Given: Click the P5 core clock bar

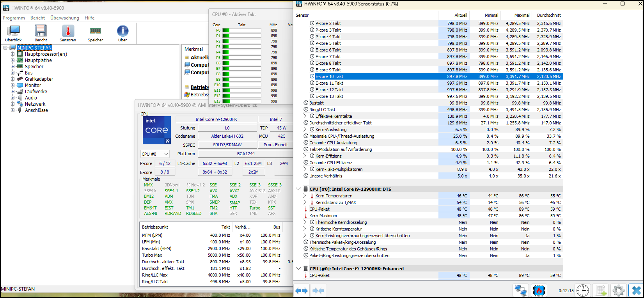Looking at the screenshot, I should (x=241, y=57).
